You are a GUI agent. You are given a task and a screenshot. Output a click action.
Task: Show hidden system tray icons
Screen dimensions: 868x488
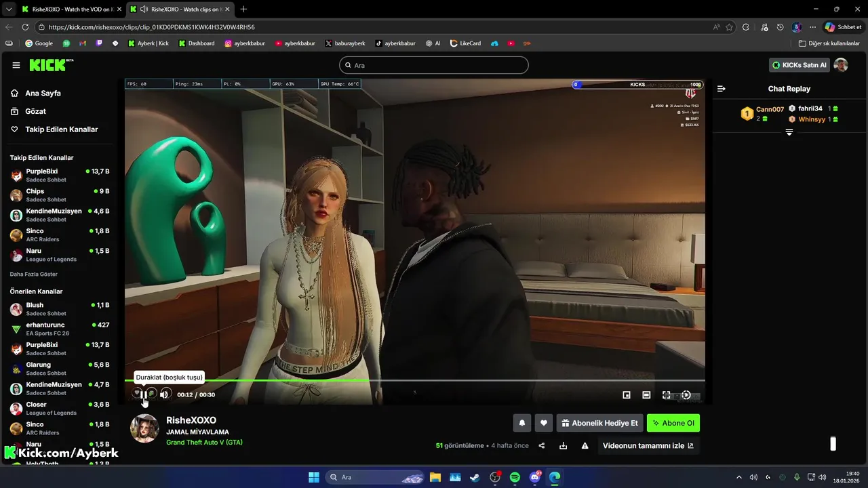pyautogui.click(x=739, y=477)
